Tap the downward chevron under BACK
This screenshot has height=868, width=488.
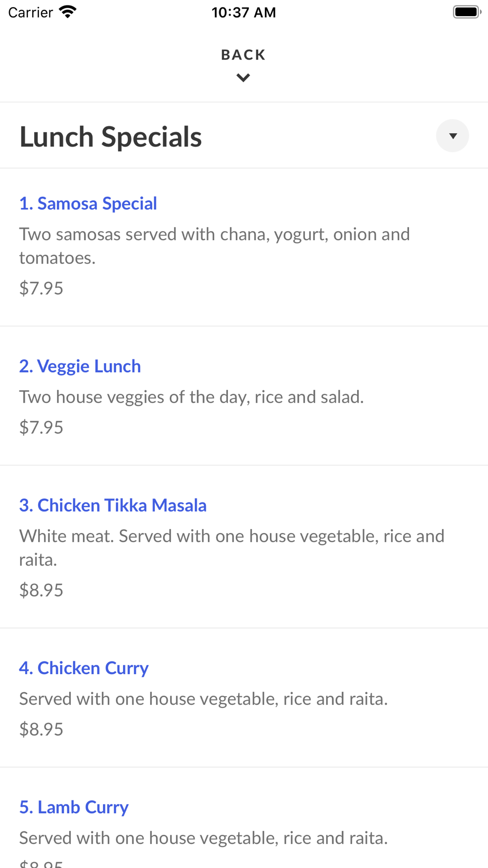pyautogui.click(x=243, y=78)
